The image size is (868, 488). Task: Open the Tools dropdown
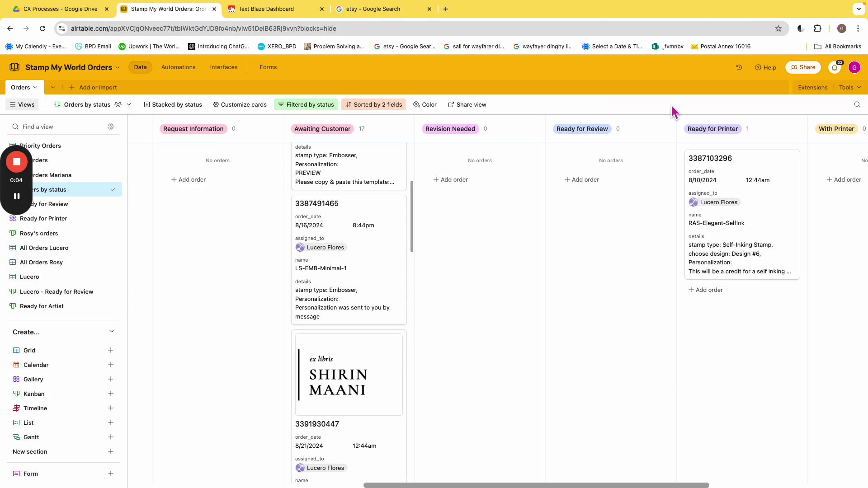tap(849, 87)
